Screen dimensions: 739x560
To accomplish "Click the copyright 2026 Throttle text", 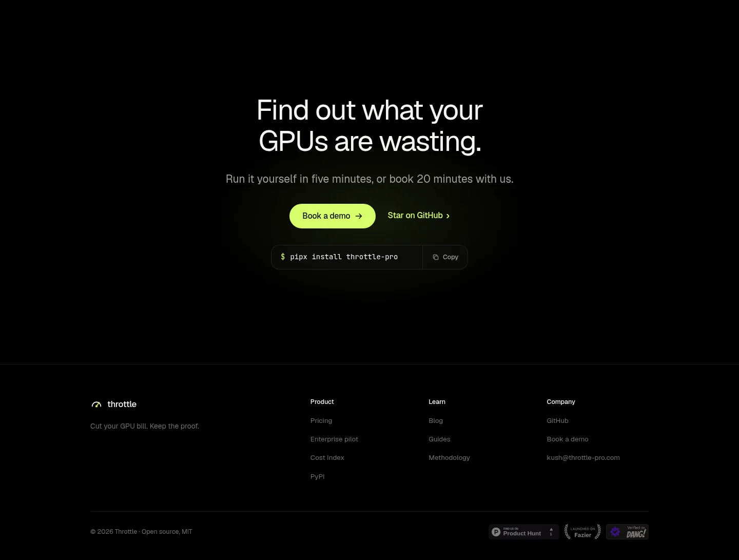I will pos(141,532).
